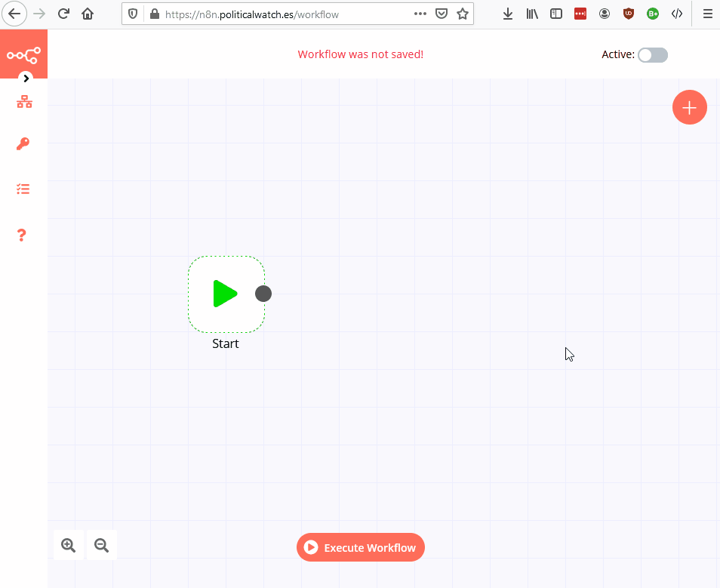Open the Firefox account icon
This screenshot has height=588, width=720.
coord(605,14)
